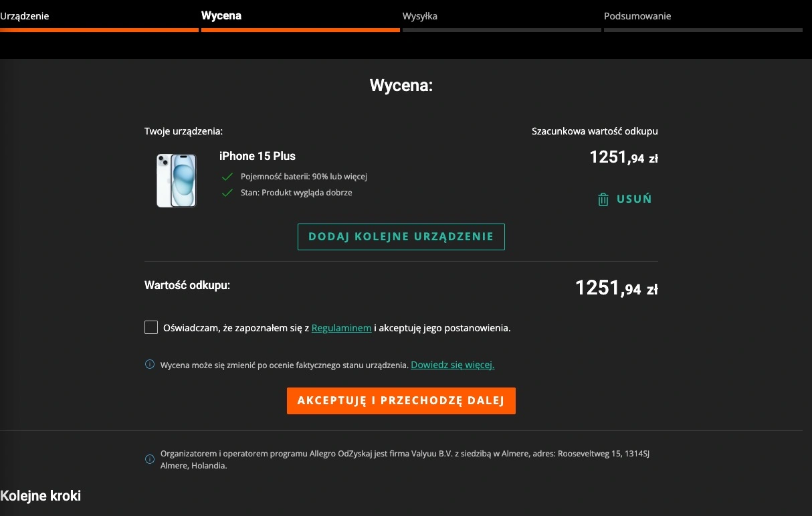The image size is (812, 516).
Task: Click the total price next to 'Wartość odkupu'
Action: click(616, 288)
